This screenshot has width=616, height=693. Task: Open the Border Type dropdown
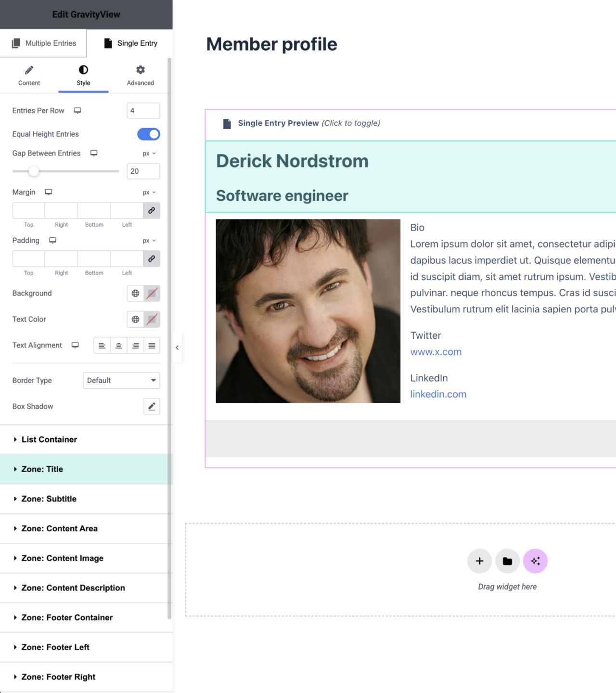pyautogui.click(x=121, y=380)
